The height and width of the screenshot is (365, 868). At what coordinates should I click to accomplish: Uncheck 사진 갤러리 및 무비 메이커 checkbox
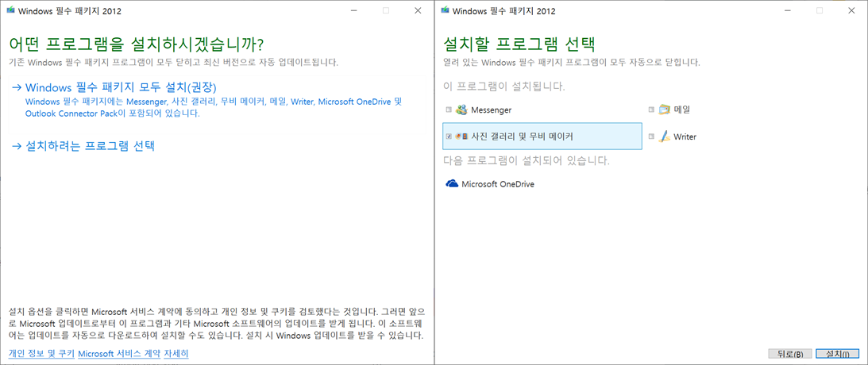(x=449, y=136)
